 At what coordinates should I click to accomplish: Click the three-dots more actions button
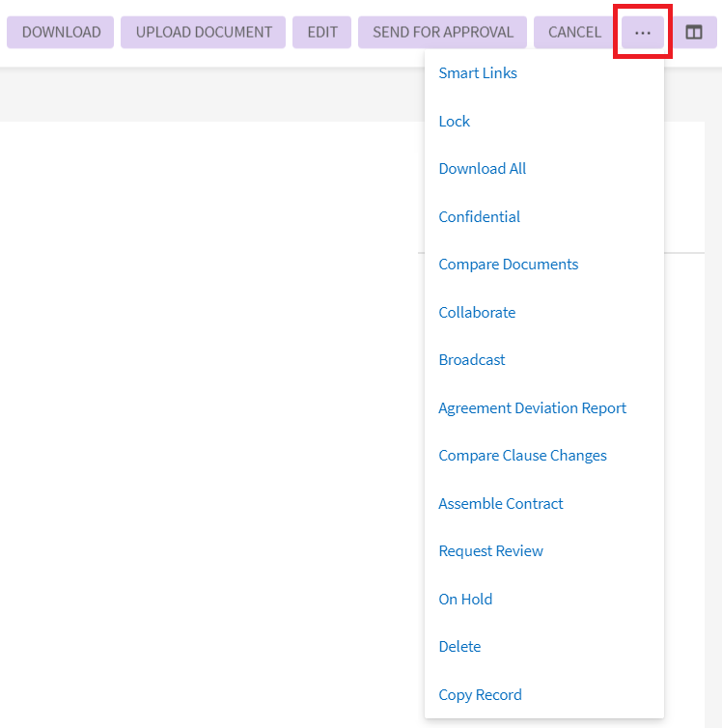(x=643, y=32)
